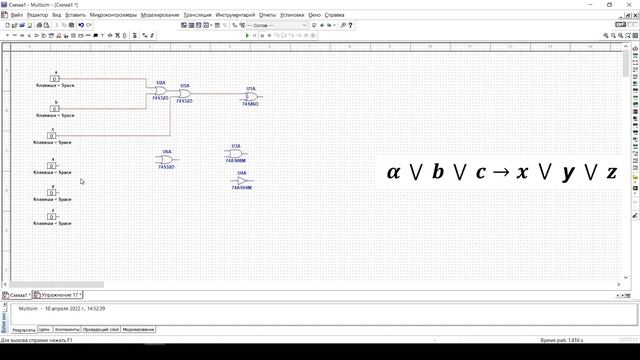The width and height of the screenshot is (640, 360).
Task: Switch to the Упражнение 17 document tab
Action: pyautogui.click(x=58, y=295)
